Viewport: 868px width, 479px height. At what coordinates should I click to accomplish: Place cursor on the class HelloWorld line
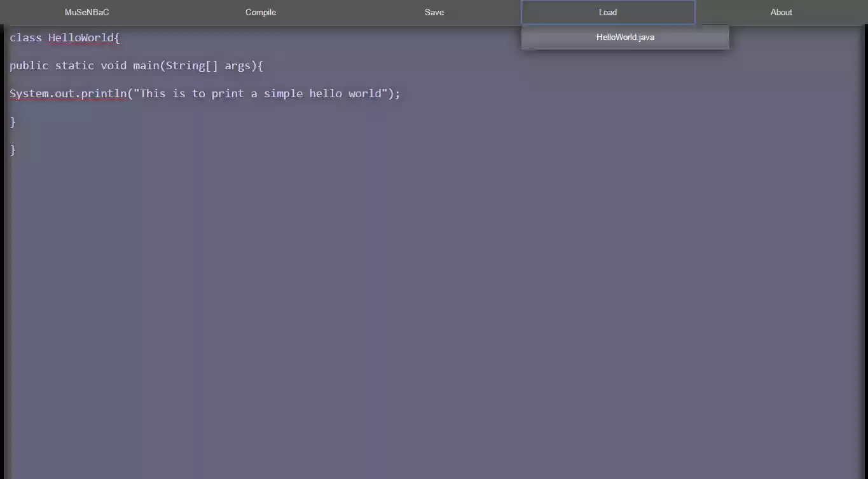[x=64, y=37]
